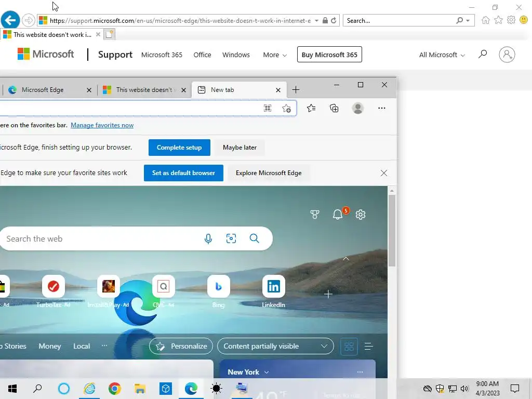The width and height of the screenshot is (532, 399).
Task: Open the rewards trophy icon
Action: pos(314,215)
